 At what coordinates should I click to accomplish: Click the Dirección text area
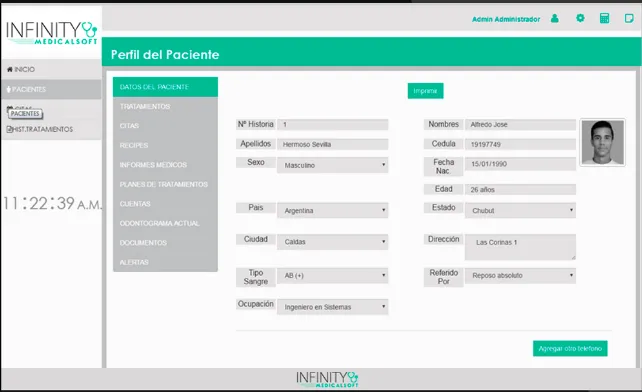[x=520, y=247]
